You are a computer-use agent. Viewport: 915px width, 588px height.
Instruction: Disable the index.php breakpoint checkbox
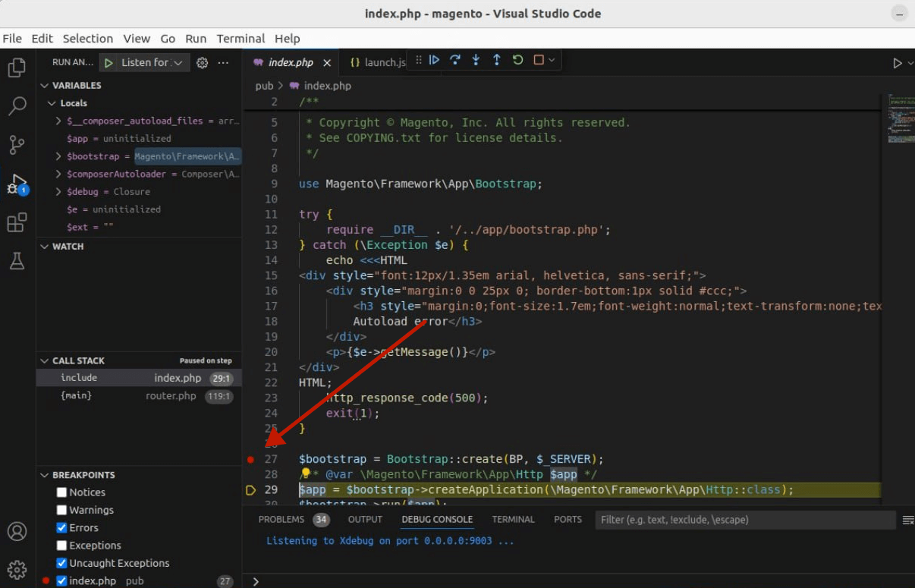click(x=62, y=581)
